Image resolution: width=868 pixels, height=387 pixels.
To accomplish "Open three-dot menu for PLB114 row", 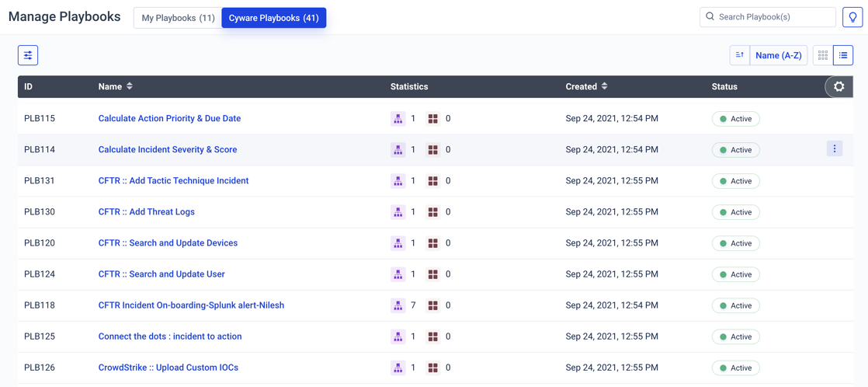I will (835, 148).
